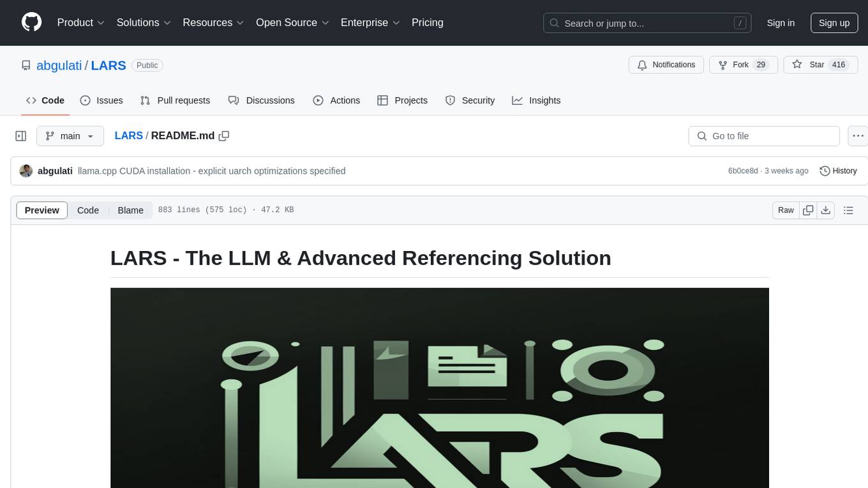Screen dimensions: 868x488
Task: Open the LARS breadcrumb folder link
Action: coord(128,135)
